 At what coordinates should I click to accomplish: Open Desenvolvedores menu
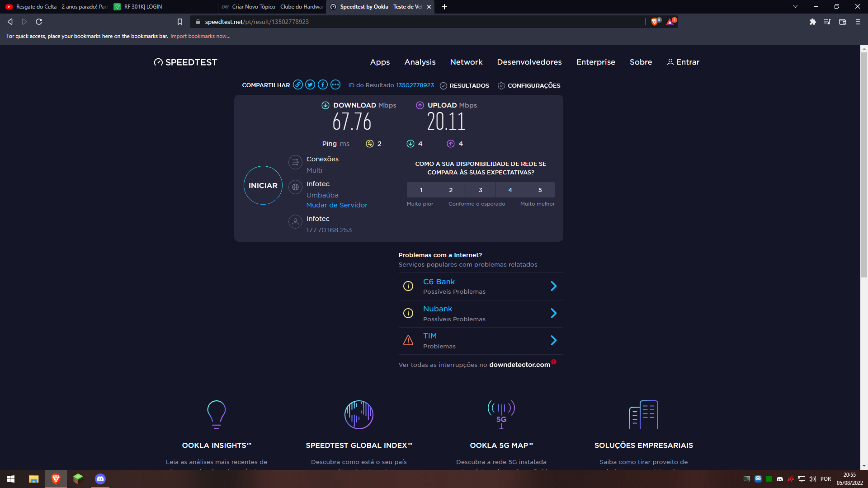(x=529, y=62)
